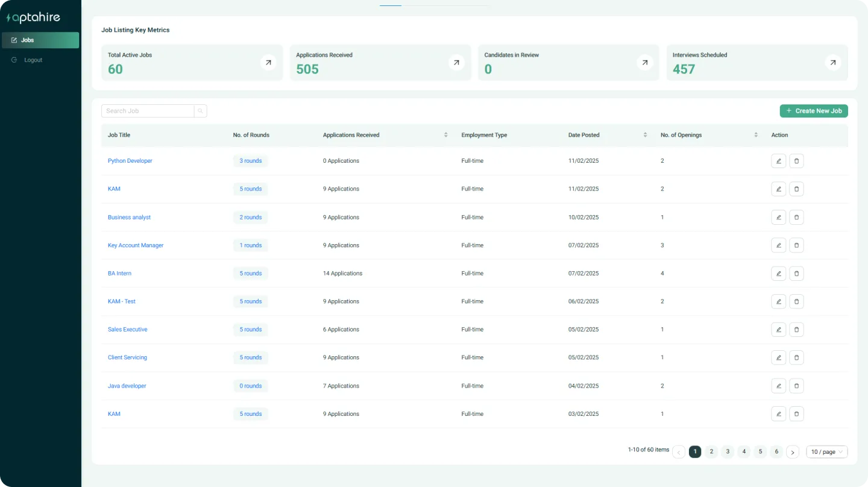Open the Key Account Manager job link
The image size is (868, 487).
tap(136, 245)
